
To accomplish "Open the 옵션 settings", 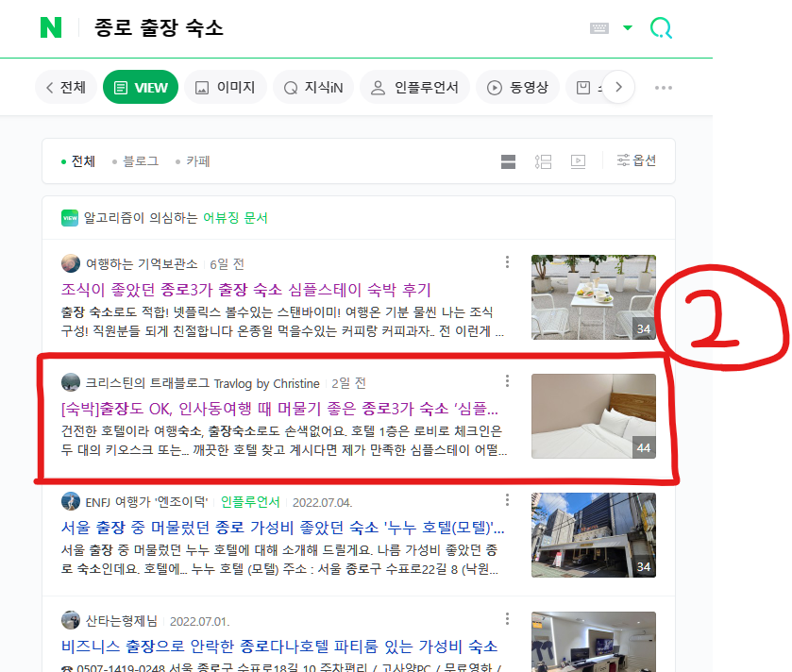I will [636, 160].
